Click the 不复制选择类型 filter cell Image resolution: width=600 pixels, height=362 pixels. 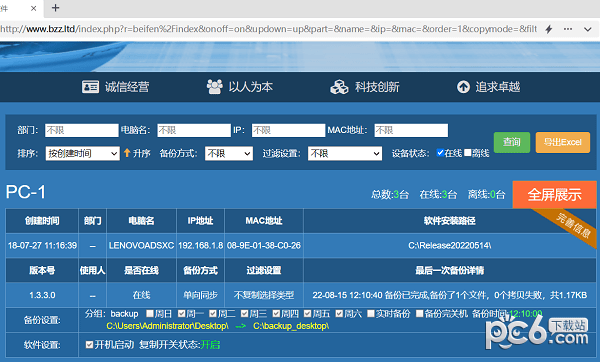click(x=264, y=295)
